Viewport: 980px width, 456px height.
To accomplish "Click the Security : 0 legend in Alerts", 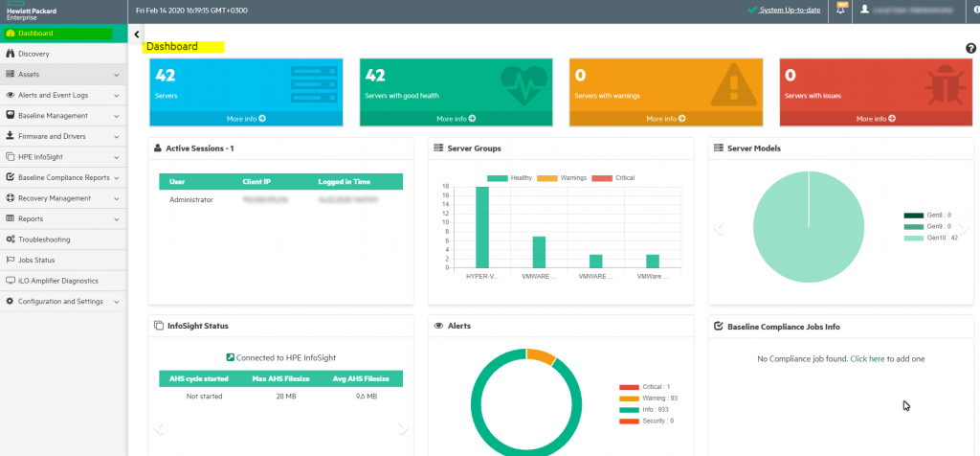I will pyautogui.click(x=646, y=421).
